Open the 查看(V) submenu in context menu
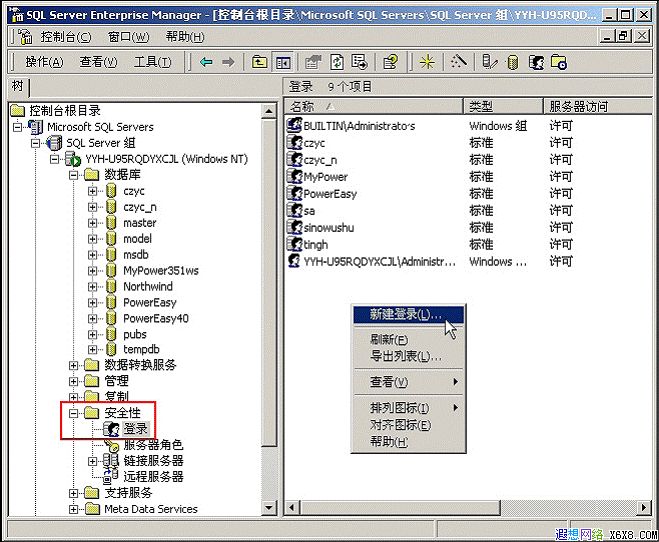This screenshot has width=659, height=542. (408, 382)
